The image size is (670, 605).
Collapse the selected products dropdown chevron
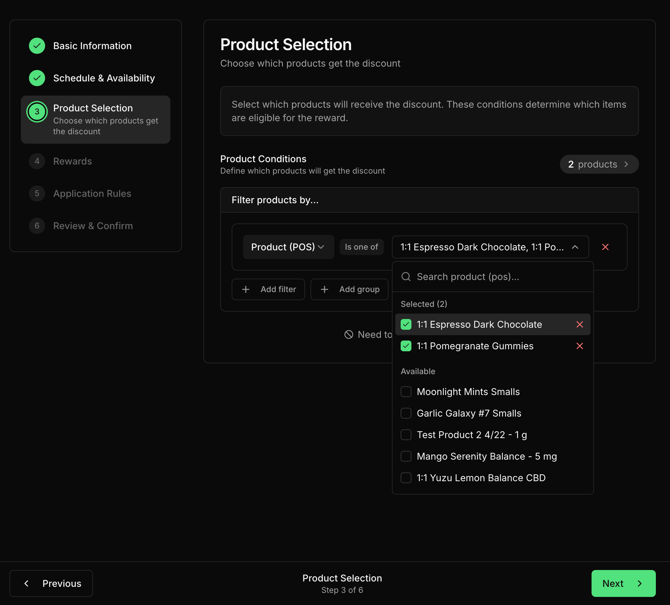coord(575,247)
